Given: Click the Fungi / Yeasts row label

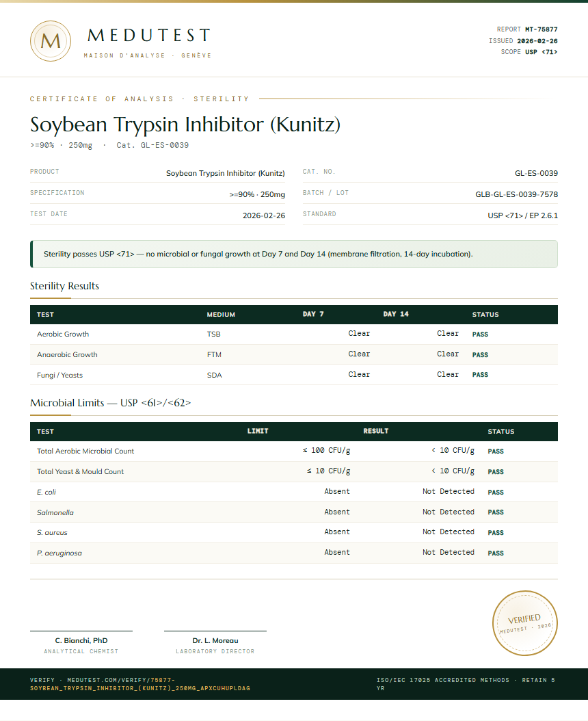Looking at the screenshot, I should [59, 376].
